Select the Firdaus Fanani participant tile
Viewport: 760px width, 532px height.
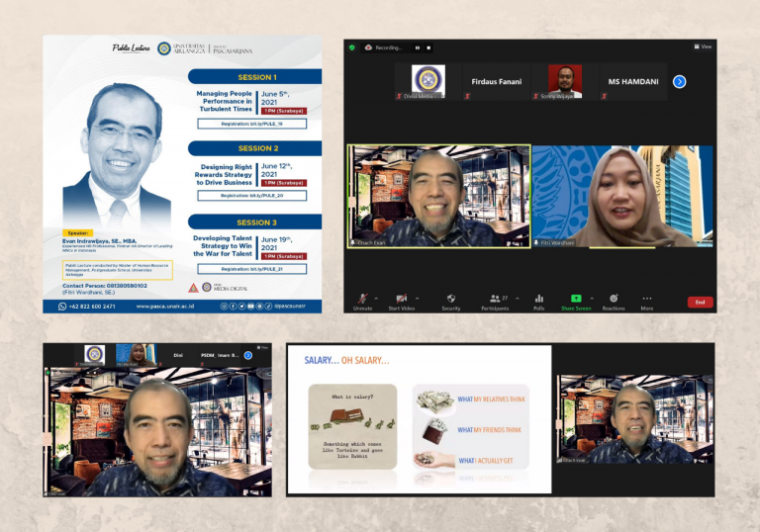coord(497,81)
